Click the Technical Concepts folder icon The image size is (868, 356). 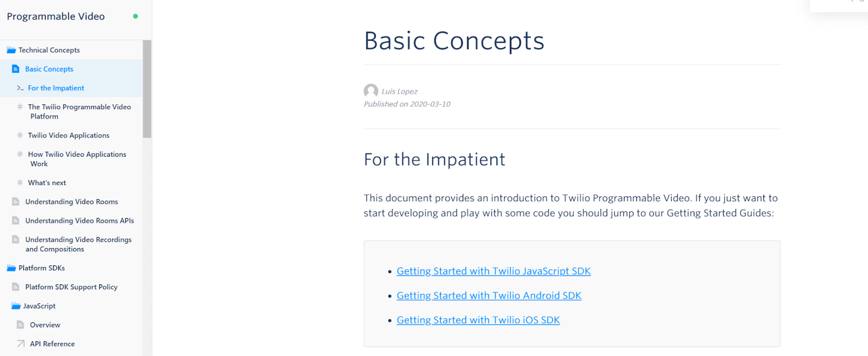pyautogui.click(x=11, y=49)
